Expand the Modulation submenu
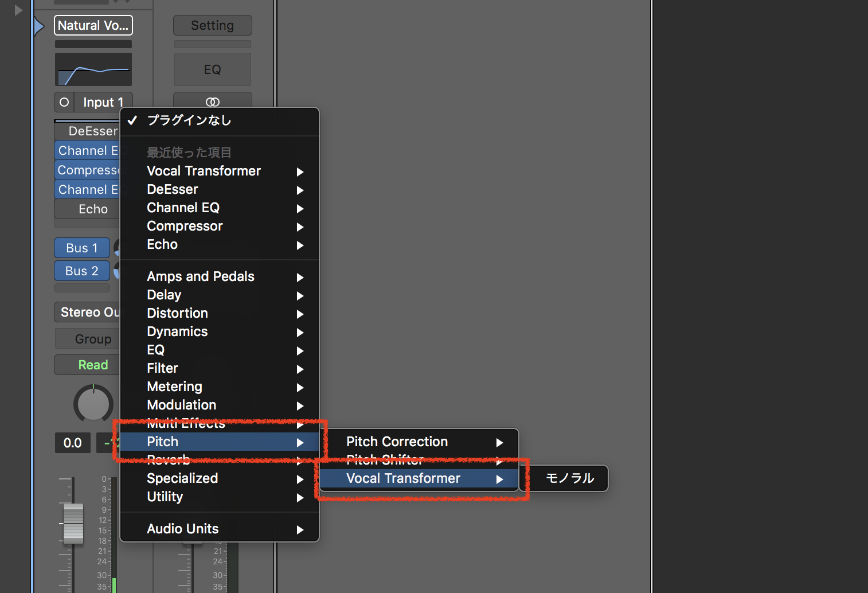The height and width of the screenshot is (593, 868). point(220,405)
